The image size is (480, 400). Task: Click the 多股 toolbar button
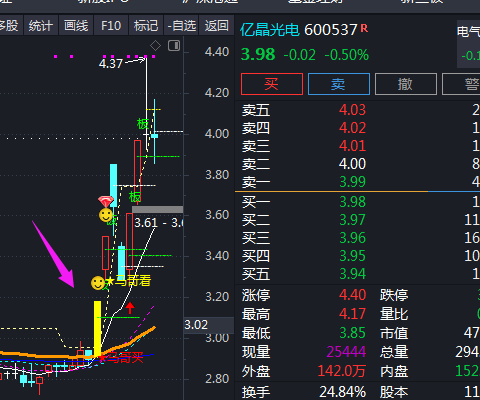tap(9, 26)
